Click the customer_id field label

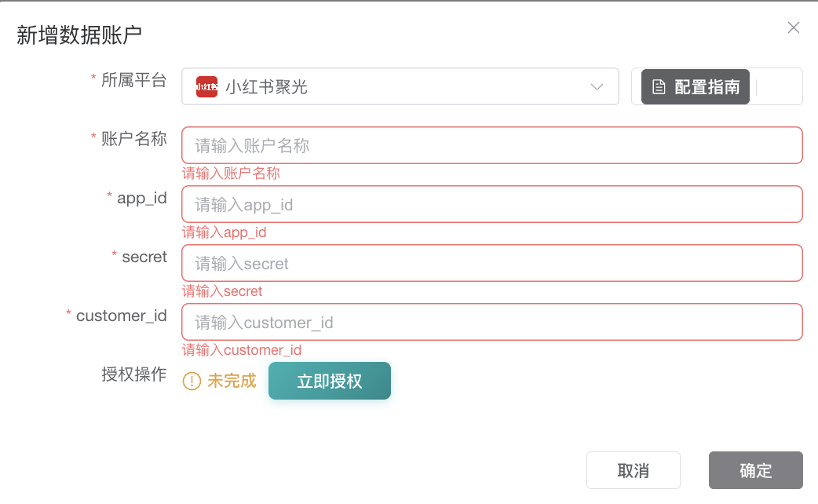pyautogui.click(x=122, y=316)
